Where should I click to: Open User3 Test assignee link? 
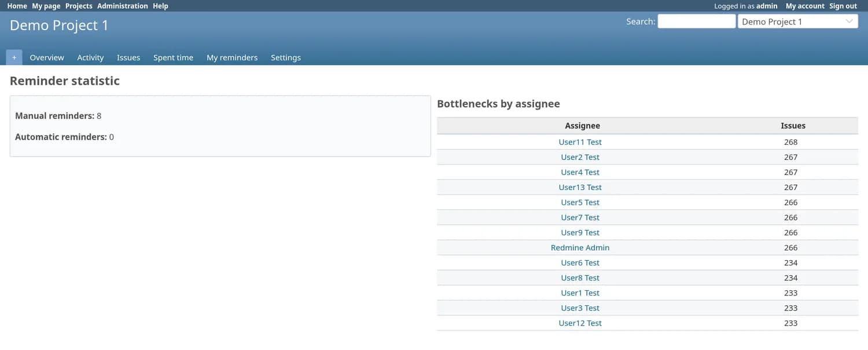pos(580,308)
